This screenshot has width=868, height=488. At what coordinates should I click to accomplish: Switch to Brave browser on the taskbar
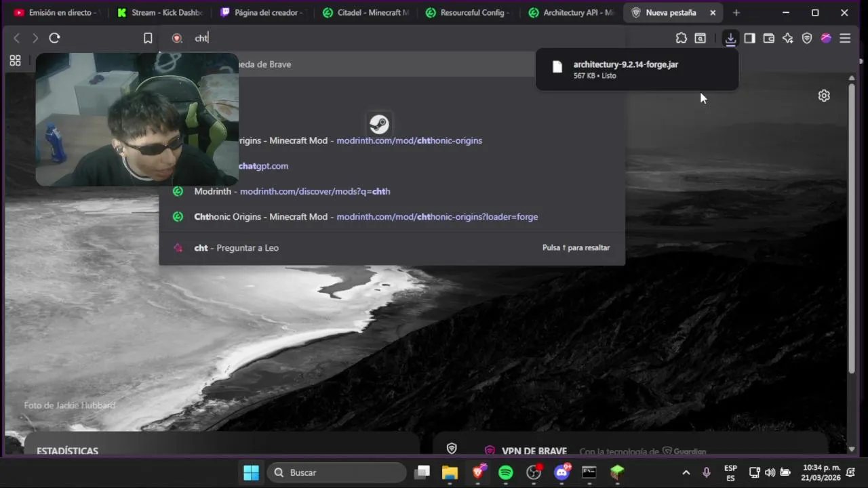[478, 472]
